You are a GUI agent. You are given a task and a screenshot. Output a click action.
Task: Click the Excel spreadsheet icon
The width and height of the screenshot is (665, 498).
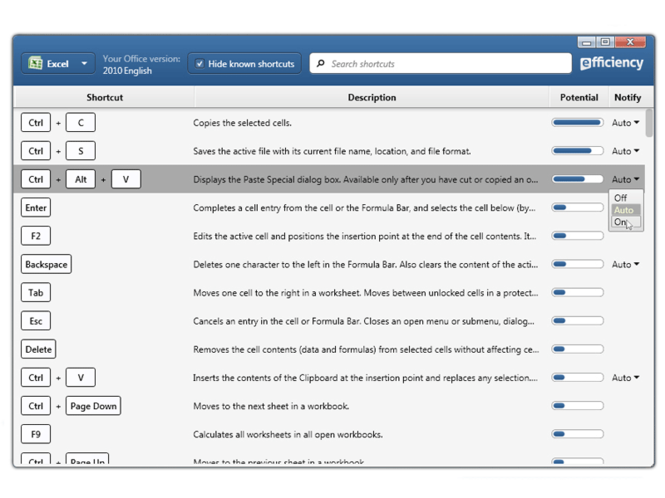click(x=35, y=64)
